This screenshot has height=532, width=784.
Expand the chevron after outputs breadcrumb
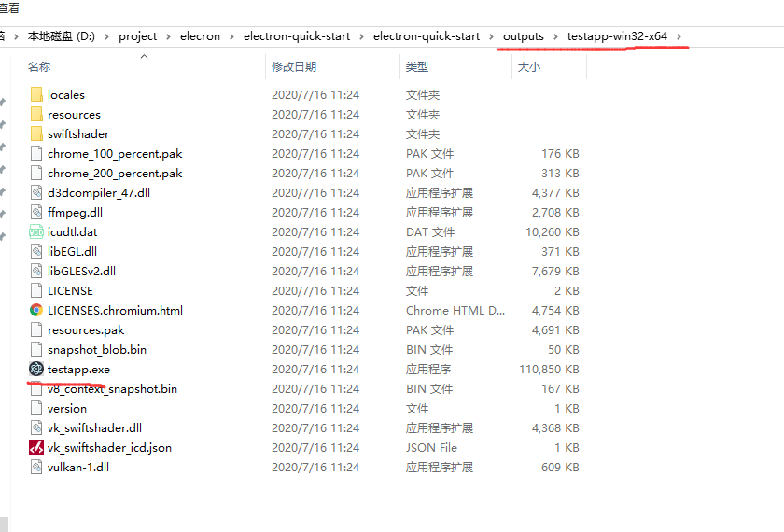point(555,36)
